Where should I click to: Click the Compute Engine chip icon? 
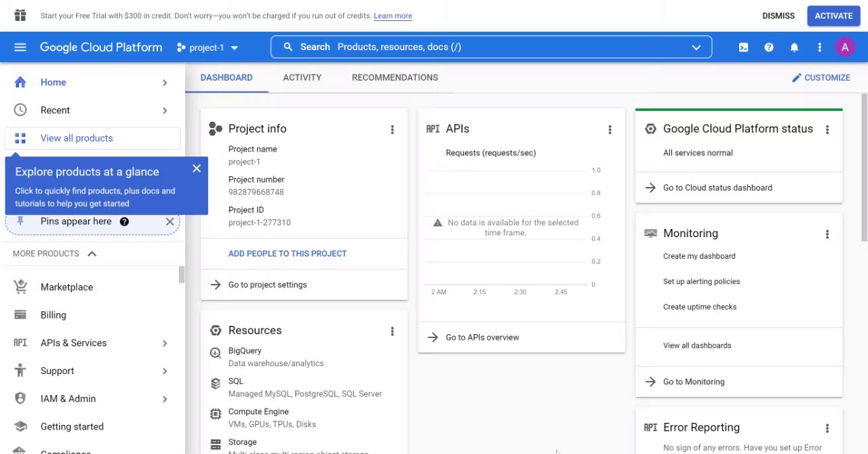(216, 413)
